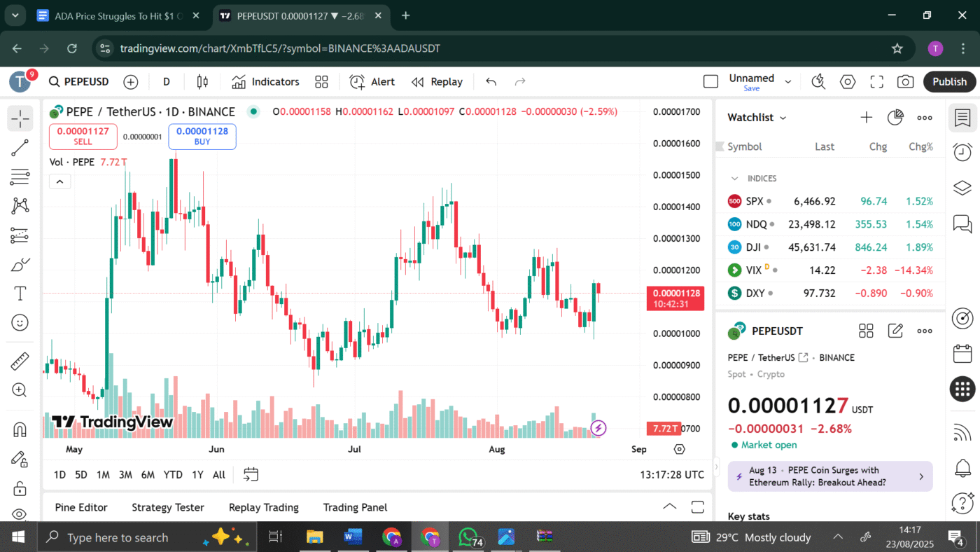Select the 1M time range
Image resolution: width=980 pixels, height=552 pixels.
pos(103,475)
